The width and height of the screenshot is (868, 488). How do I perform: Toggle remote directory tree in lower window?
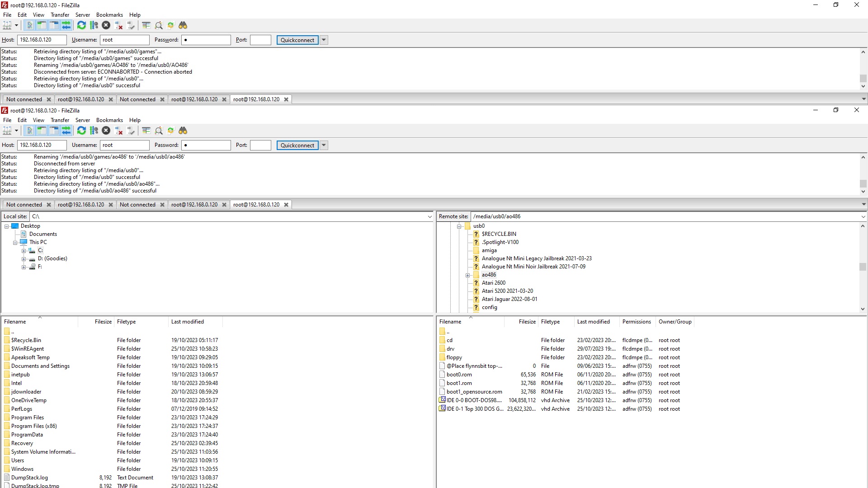pos(54,131)
